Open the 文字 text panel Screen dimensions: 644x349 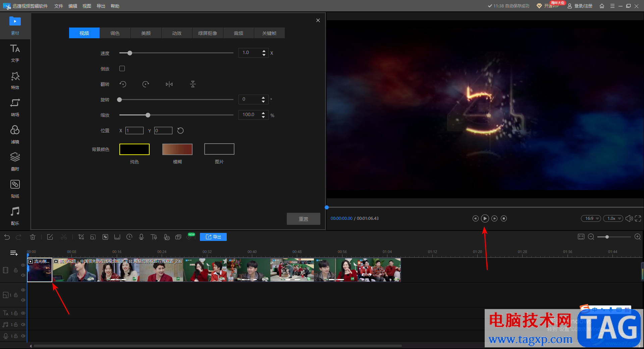[x=15, y=53]
